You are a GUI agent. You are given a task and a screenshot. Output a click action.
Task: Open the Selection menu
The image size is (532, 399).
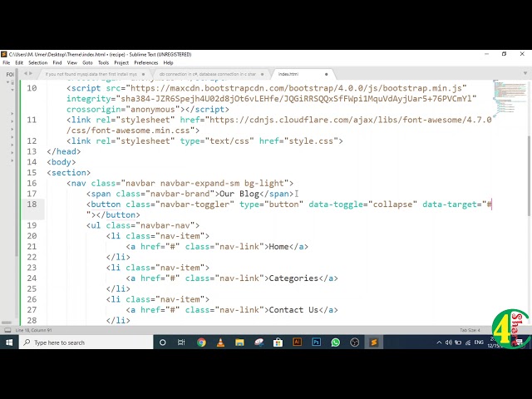pyautogui.click(x=37, y=63)
